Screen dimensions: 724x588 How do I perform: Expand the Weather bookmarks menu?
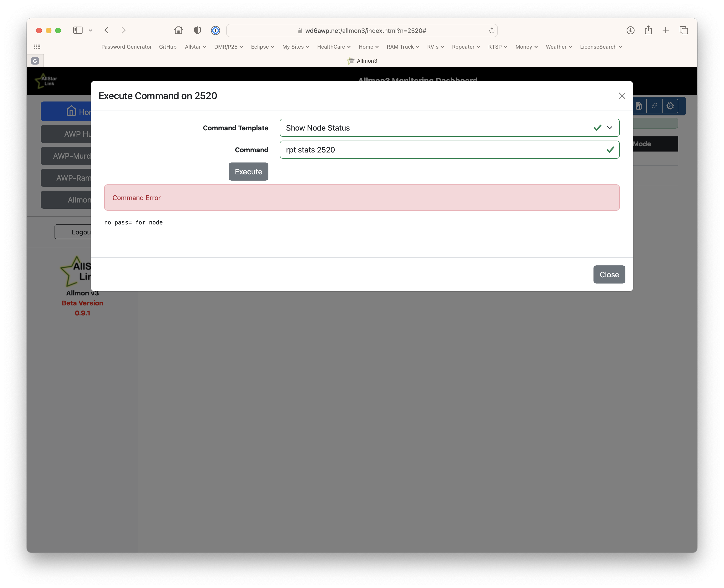tap(558, 47)
